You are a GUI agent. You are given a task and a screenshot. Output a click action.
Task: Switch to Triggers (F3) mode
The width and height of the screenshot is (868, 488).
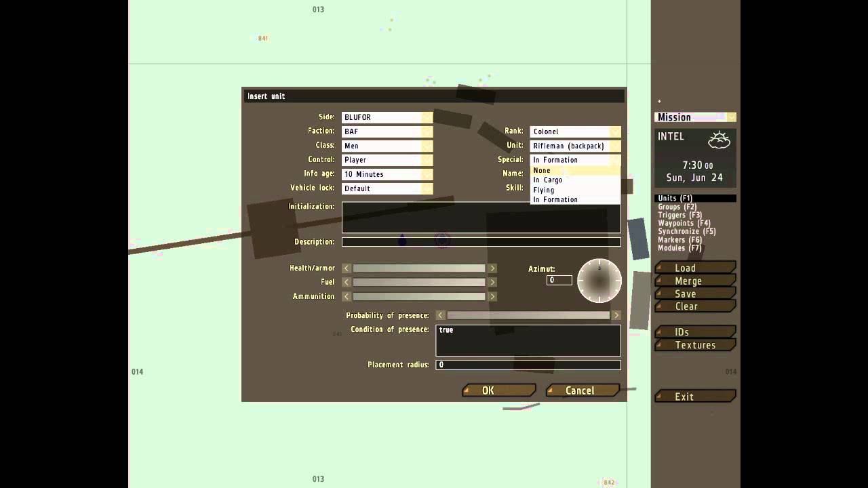[680, 215]
